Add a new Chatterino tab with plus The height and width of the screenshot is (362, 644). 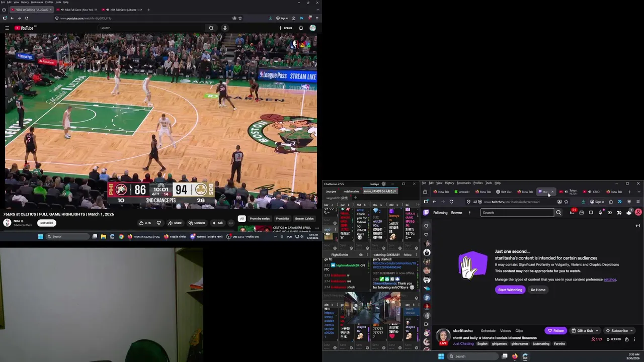[x=355, y=198]
